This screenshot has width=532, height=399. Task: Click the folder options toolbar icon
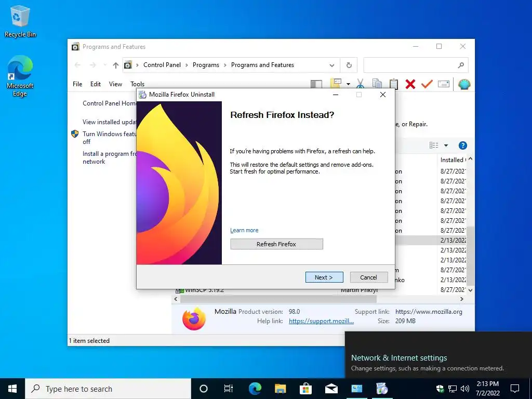coord(336,84)
